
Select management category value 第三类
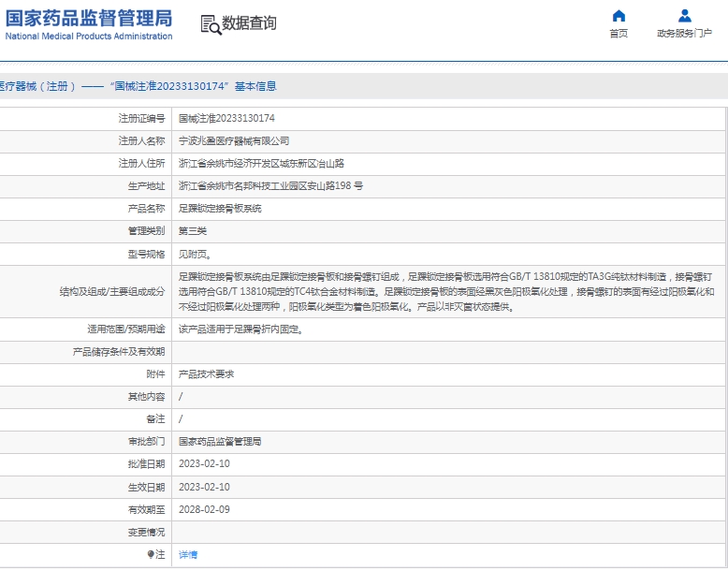click(193, 231)
